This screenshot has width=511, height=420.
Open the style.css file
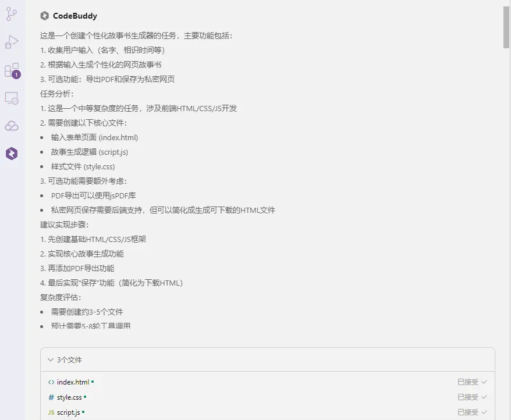69,397
